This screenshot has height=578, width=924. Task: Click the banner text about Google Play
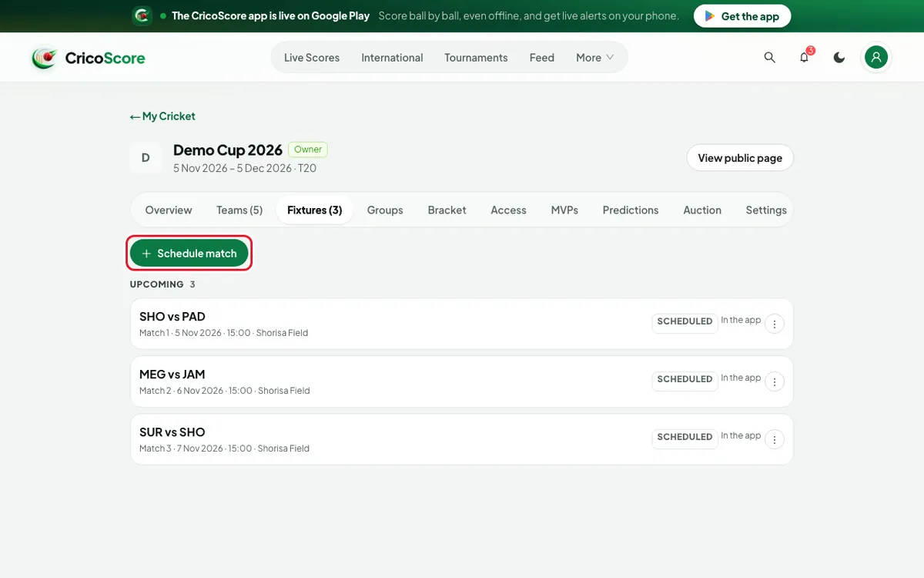(270, 16)
